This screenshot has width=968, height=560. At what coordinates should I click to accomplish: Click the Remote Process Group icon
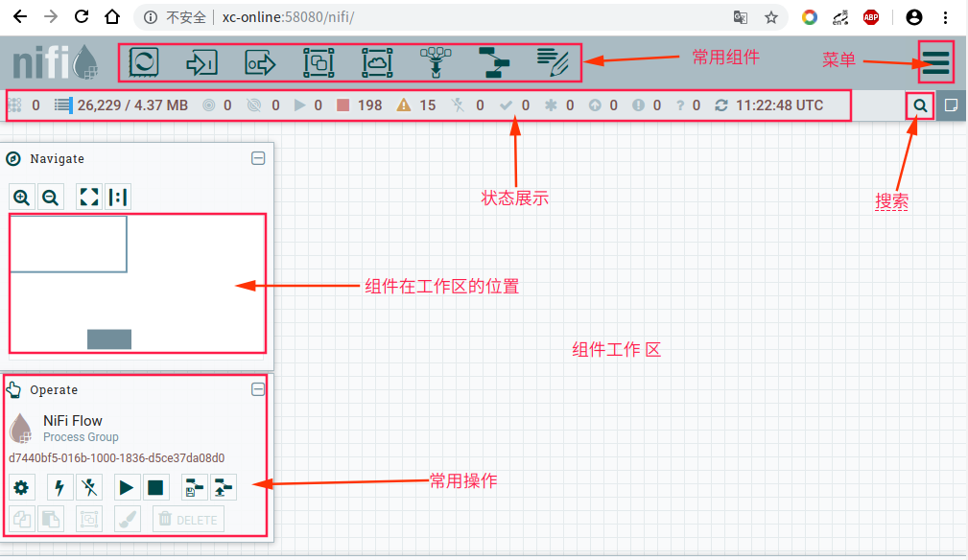click(x=376, y=62)
